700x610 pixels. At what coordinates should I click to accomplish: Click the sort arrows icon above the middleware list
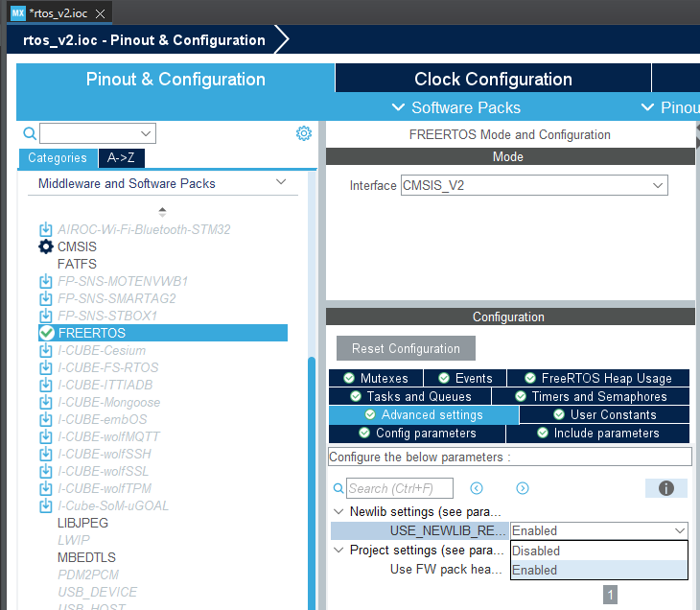[162, 212]
